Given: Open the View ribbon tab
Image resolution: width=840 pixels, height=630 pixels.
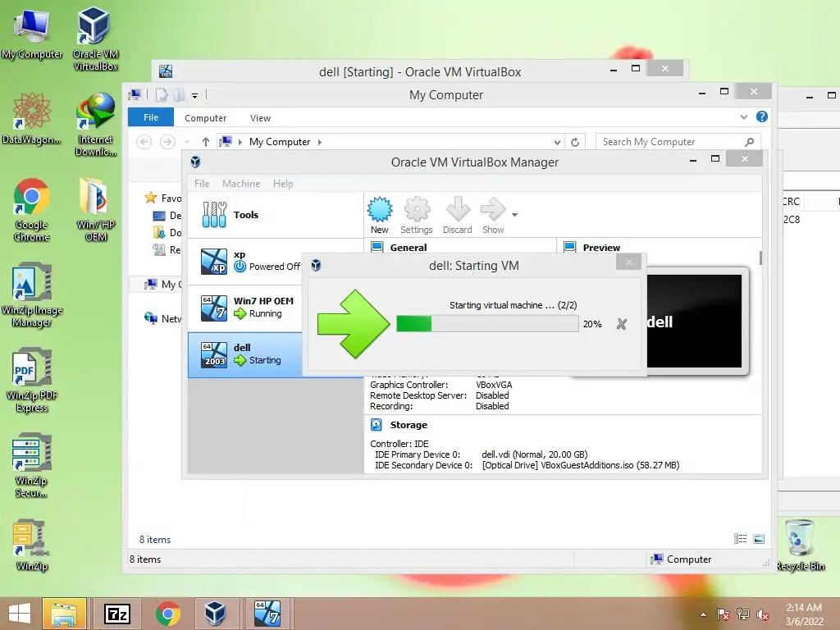Looking at the screenshot, I should click(260, 118).
